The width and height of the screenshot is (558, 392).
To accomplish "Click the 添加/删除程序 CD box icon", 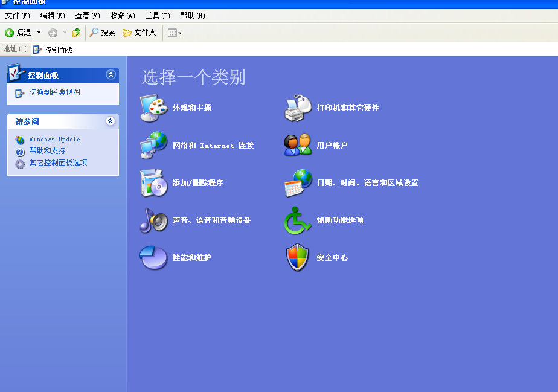I will [153, 183].
